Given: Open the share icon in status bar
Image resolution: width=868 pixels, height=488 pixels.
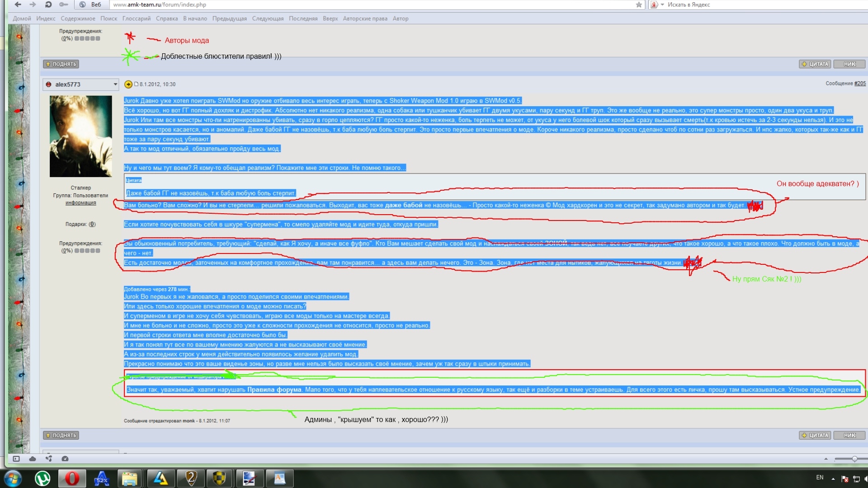Looking at the screenshot, I should [49, 459].
